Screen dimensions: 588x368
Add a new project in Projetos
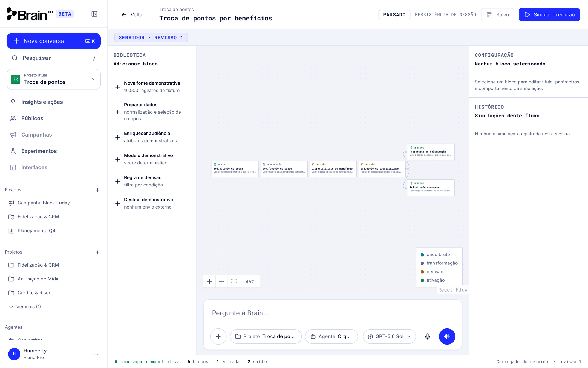coord(97,252)
